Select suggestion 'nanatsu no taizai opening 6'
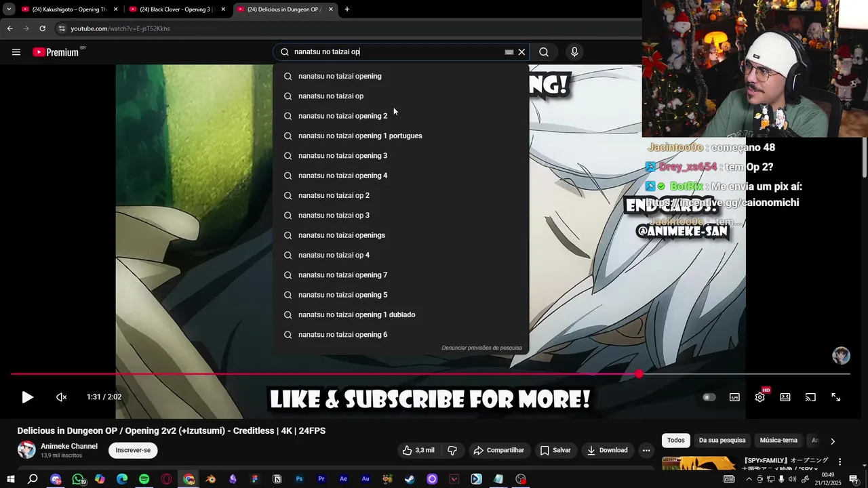868x488 pixels. point(401,335)
